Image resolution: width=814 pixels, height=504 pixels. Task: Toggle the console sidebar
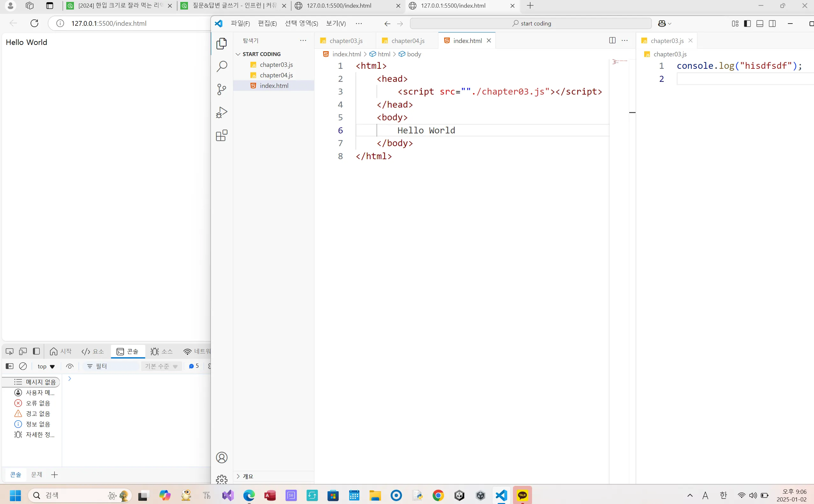tap(10, 366)
